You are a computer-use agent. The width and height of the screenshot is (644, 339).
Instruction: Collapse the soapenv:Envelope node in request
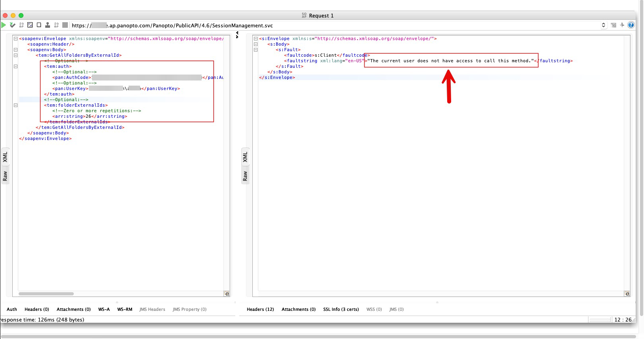[x=15, y=38]
